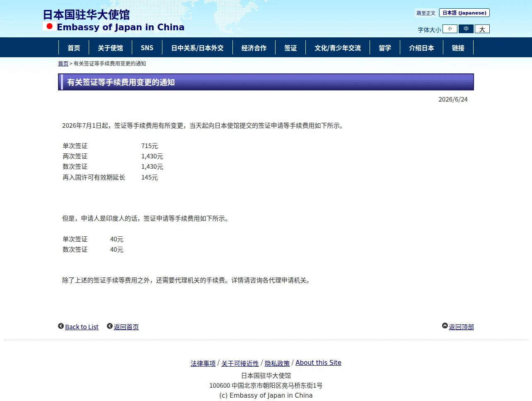Open the SNS menu item

click(147, 48)
